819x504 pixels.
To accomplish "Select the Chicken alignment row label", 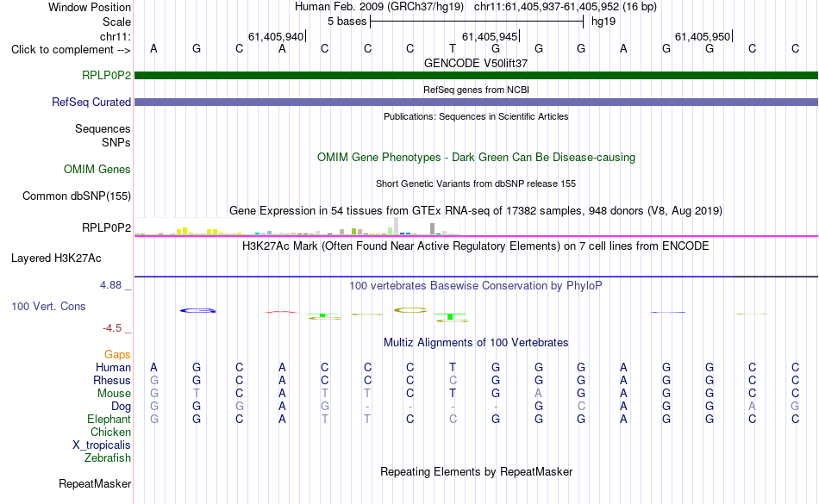I will click(110, 432).
